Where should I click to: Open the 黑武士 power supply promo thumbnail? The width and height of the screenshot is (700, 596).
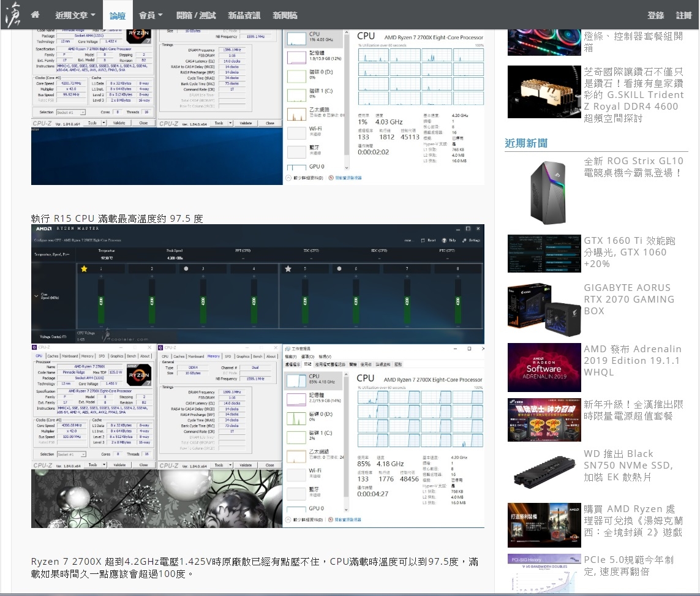coord(544,420)
